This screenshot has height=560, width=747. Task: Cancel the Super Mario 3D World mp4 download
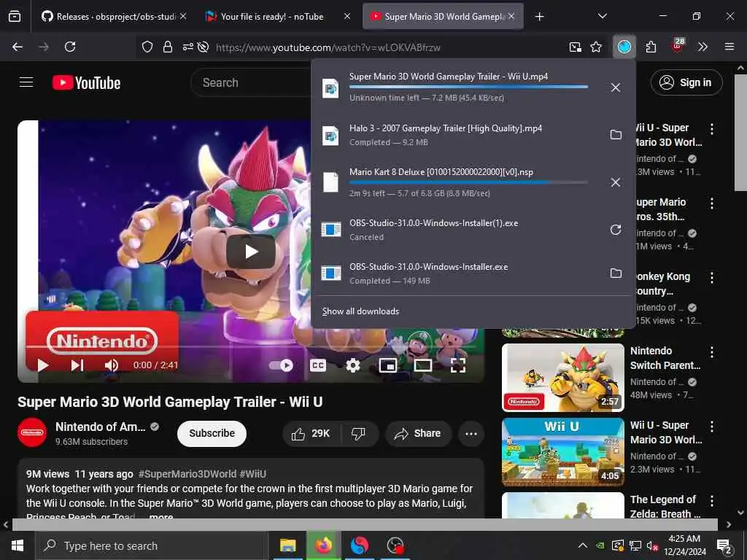coord(616,87)
